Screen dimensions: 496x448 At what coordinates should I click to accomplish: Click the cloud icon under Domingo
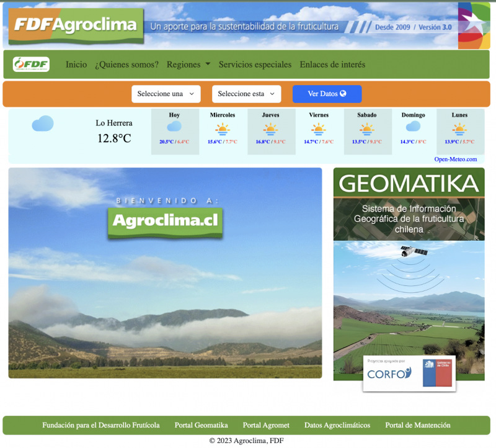click(413, 127)
